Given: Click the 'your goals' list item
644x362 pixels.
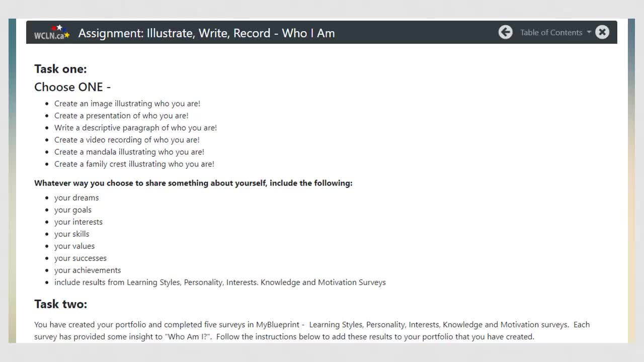Looking at the screenshot, I should coord(73,210).
